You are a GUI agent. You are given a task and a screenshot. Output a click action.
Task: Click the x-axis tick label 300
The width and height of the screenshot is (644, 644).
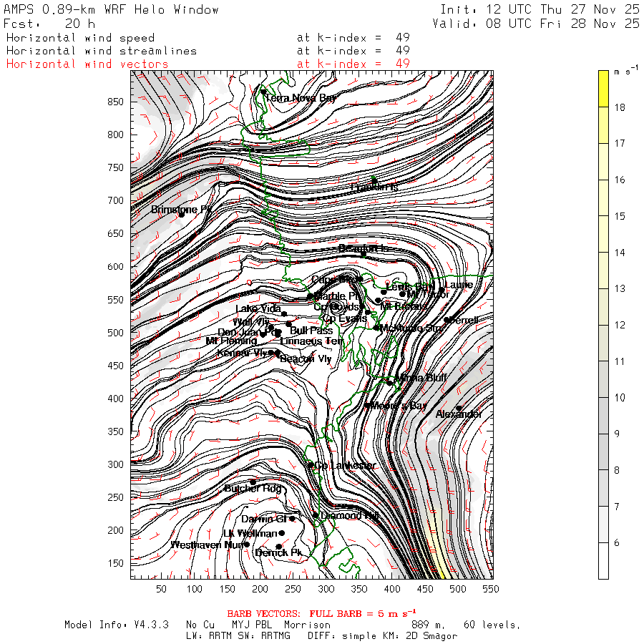point(326,589)
